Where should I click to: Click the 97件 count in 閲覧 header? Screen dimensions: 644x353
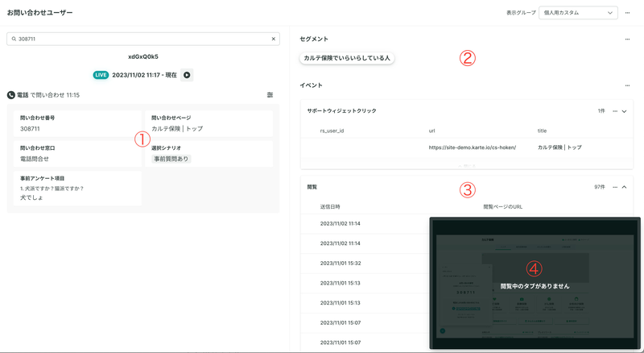[x=600, y=187]
